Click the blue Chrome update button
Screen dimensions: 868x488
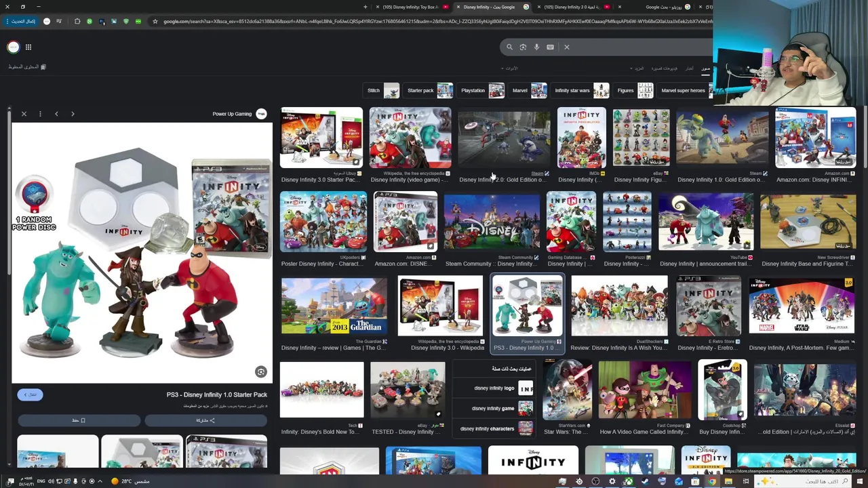21,22
